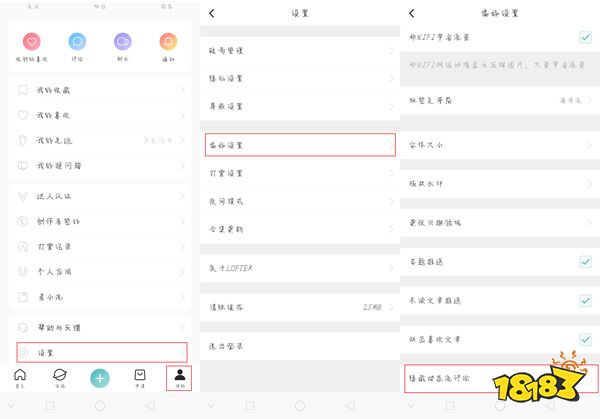Open the orange bell 通知 notifications icon
600x419 pixels.
[x=168, y=41]
